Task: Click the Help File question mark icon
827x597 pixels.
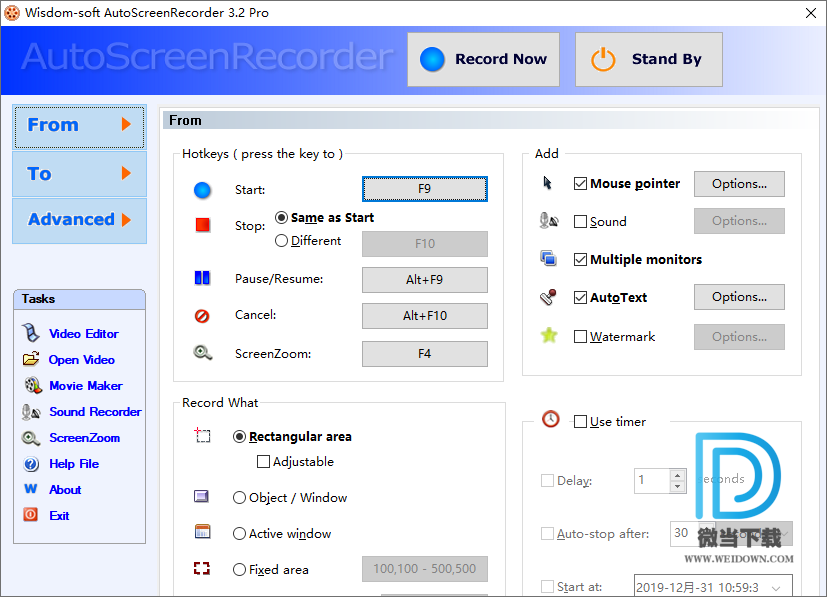Action: (x=31, y=464)
